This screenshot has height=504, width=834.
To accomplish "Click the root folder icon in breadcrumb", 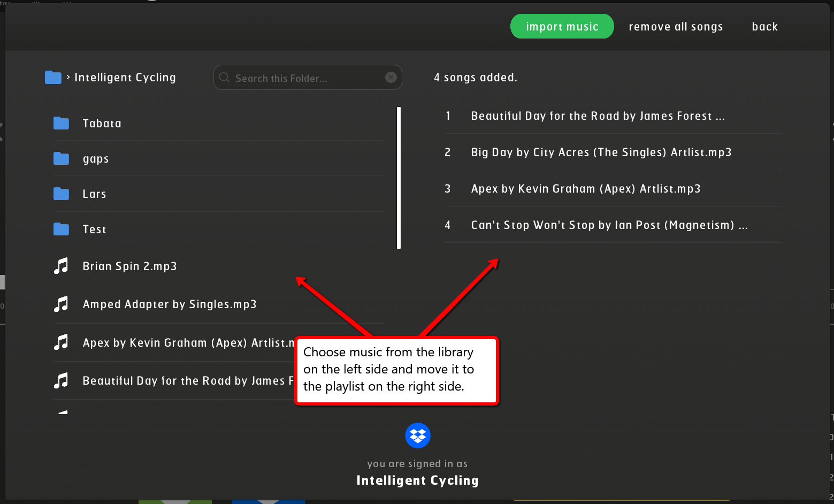I will click(53, 78).
